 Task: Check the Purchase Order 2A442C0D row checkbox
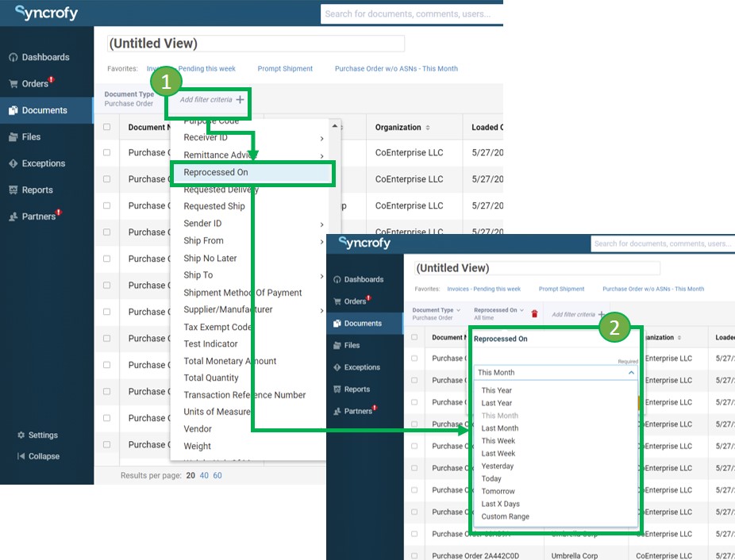click(x=414, y=556)
